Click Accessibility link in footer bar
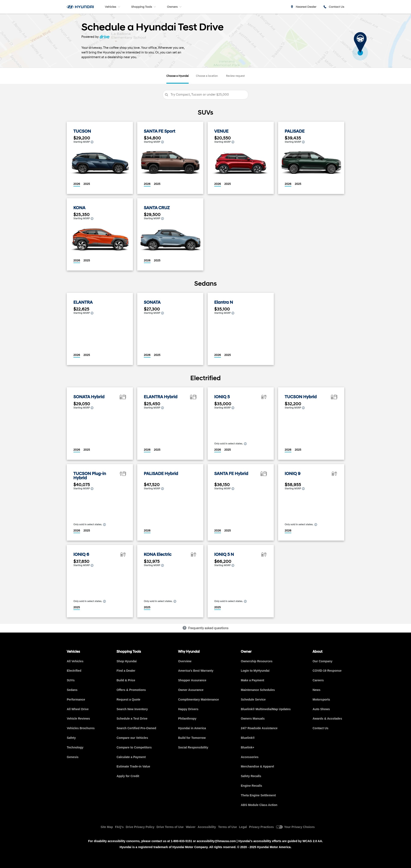The width and height of the screenshot is (411, 868). coord(207,827)
